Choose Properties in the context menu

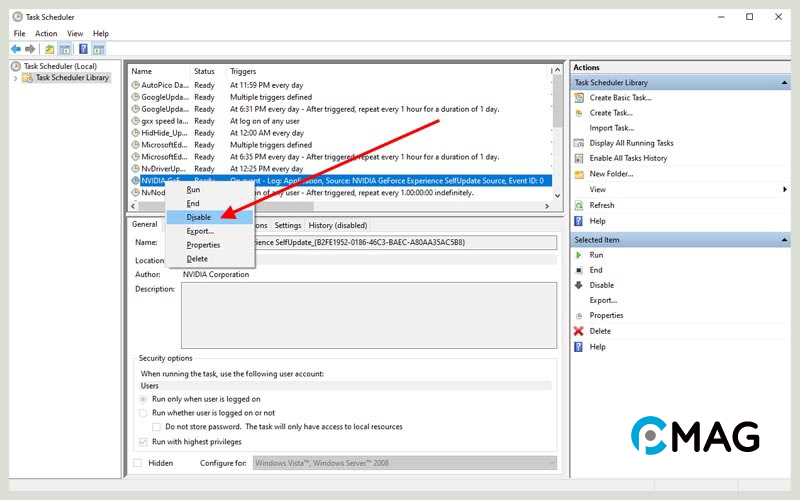[x=210, y=245]
